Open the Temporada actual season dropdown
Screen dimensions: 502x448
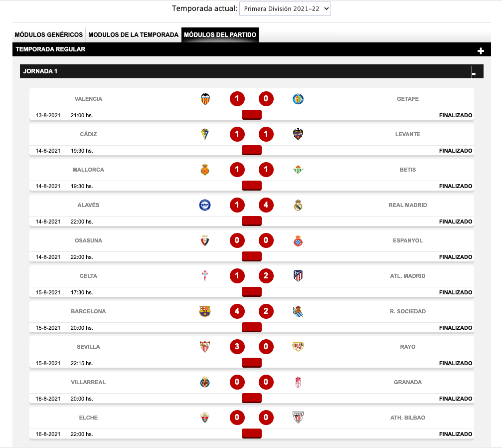[x=285, y=9]
